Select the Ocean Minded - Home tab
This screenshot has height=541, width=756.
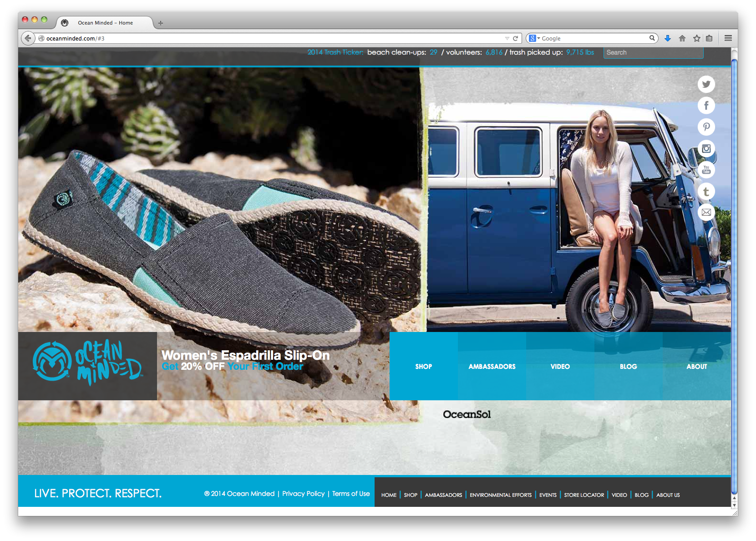(105, 23)
